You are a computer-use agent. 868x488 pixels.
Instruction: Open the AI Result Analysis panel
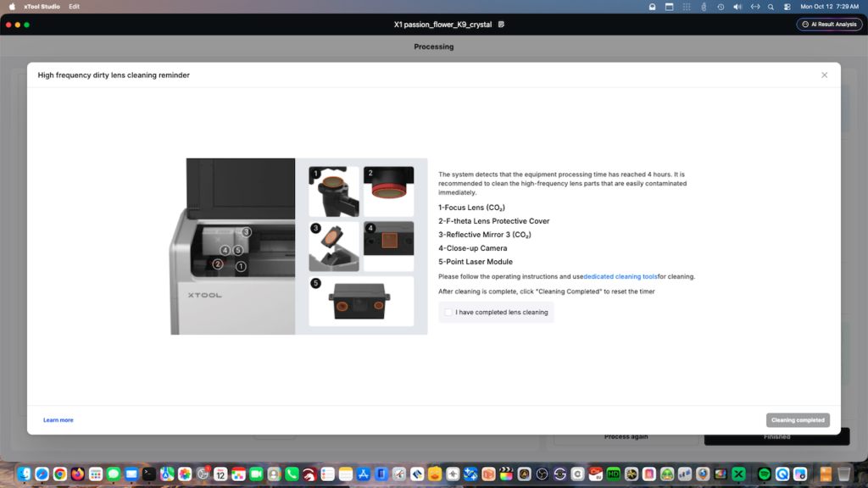click(x=829, y=25)
